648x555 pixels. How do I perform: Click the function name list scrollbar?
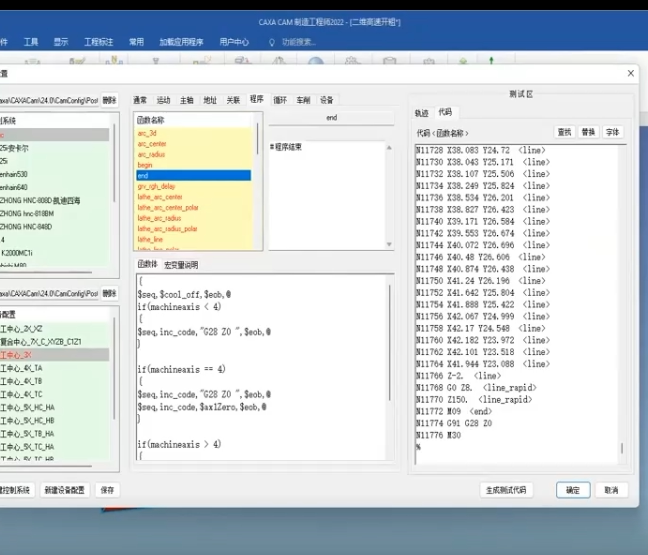[x=258, y=139]
